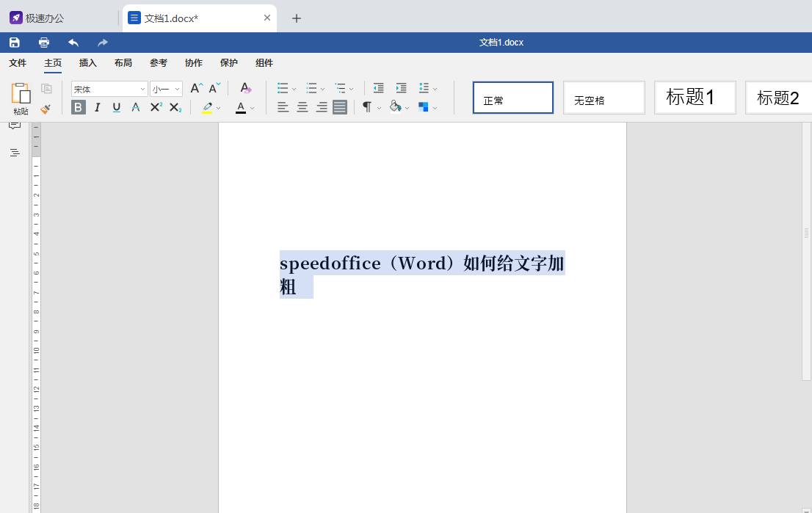Click the Superscript icon
The image size is (812, 513).
(x=155, y=107)
